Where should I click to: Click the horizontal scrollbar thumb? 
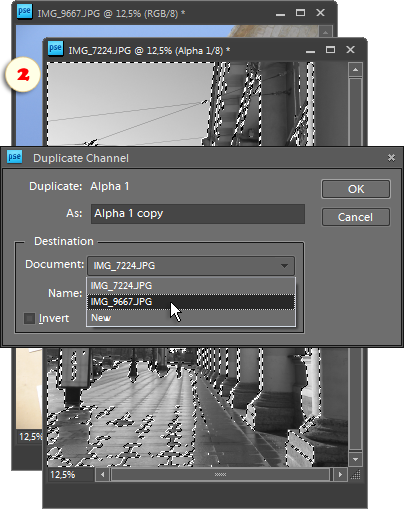[220, 474]
